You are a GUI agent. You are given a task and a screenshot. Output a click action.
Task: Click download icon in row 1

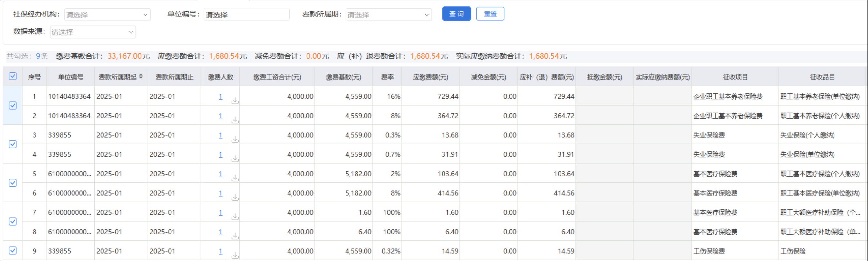coord(235,101)
